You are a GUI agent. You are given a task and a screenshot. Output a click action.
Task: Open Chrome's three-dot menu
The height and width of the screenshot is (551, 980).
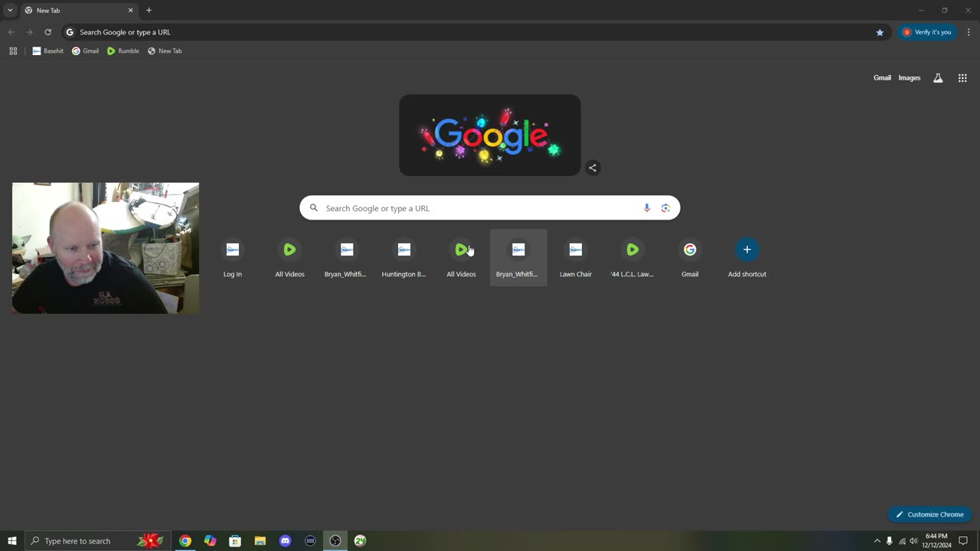(x=969, y=32)
